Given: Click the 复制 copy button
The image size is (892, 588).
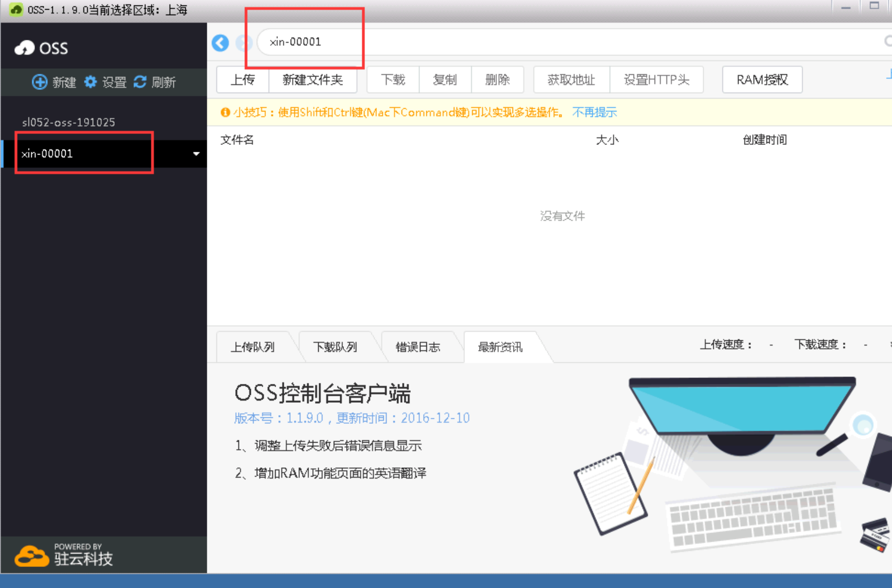Looking at the screenshot, I should [445, 80].
